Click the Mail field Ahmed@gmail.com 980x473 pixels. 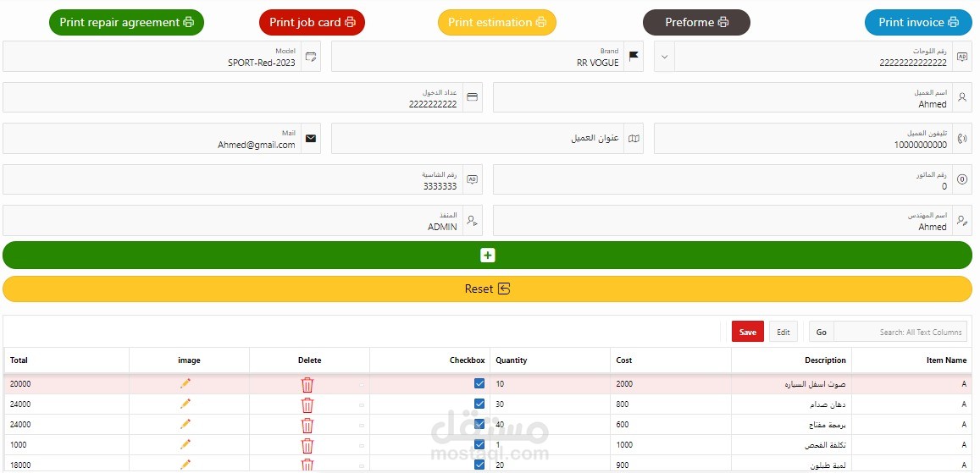tap(152, 139)
